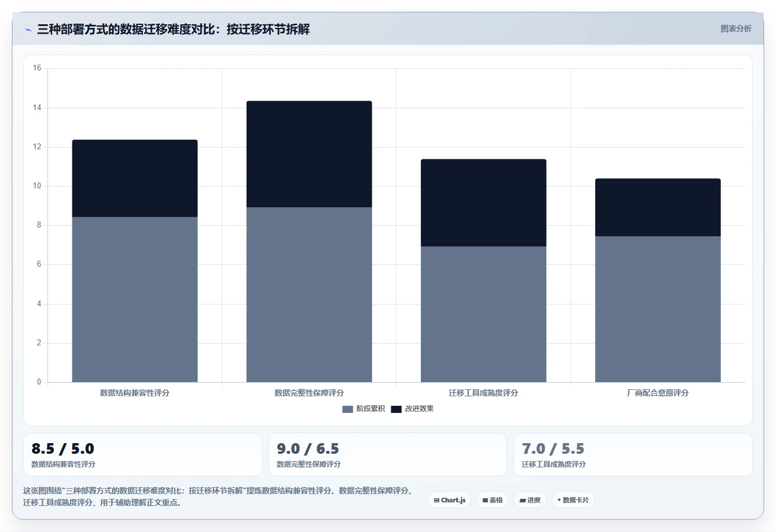Viewport: 776px width, 532px height.
Task: Click the 8.5 / 5.0 data card value
Action: point(63,448)
